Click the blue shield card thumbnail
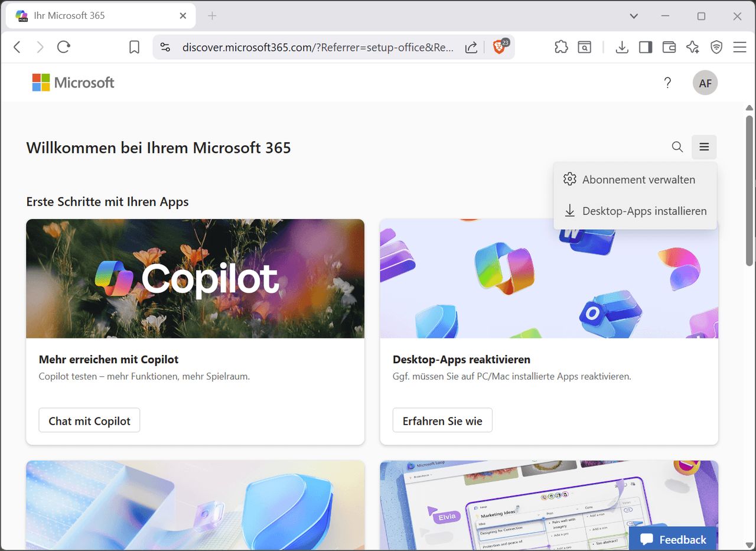Image resolution: width=756 pixels, height=551 pixels. click(x=195, y=506)
